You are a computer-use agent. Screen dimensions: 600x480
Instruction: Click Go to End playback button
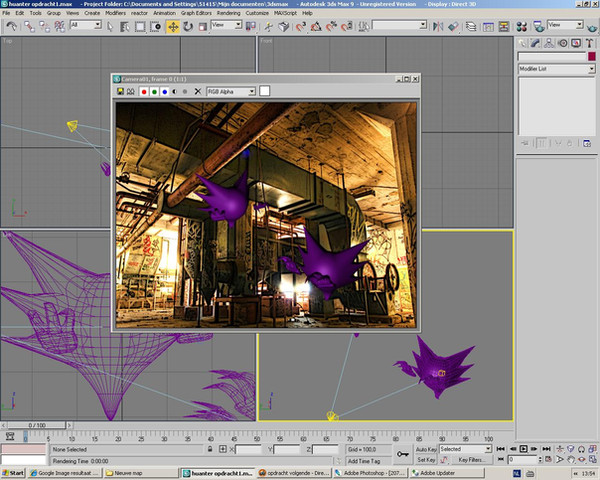pos(546,449)
